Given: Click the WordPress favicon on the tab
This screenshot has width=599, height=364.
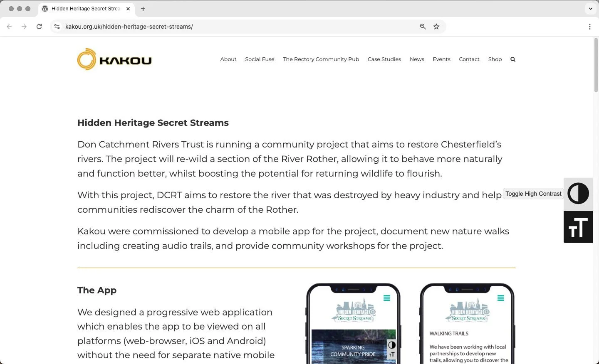Looking at the screenshot, I should [45, 9].
